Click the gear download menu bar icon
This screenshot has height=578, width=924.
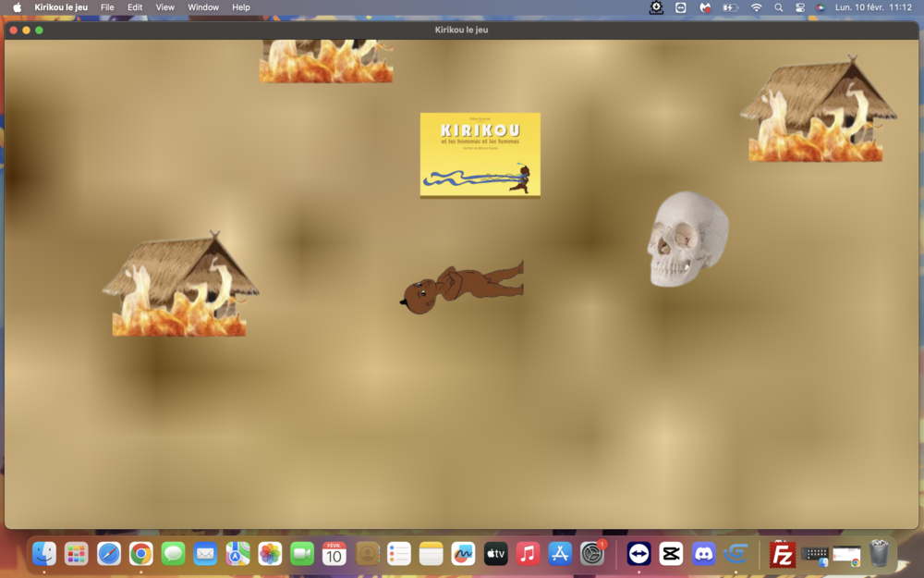point(656,7)
